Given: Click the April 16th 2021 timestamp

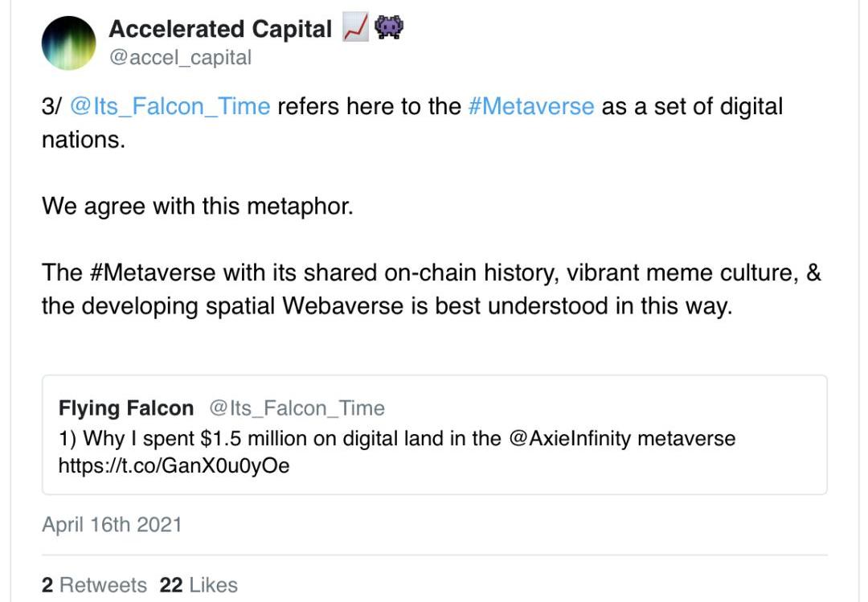Looking at the screenshot, I should [112, 525].
